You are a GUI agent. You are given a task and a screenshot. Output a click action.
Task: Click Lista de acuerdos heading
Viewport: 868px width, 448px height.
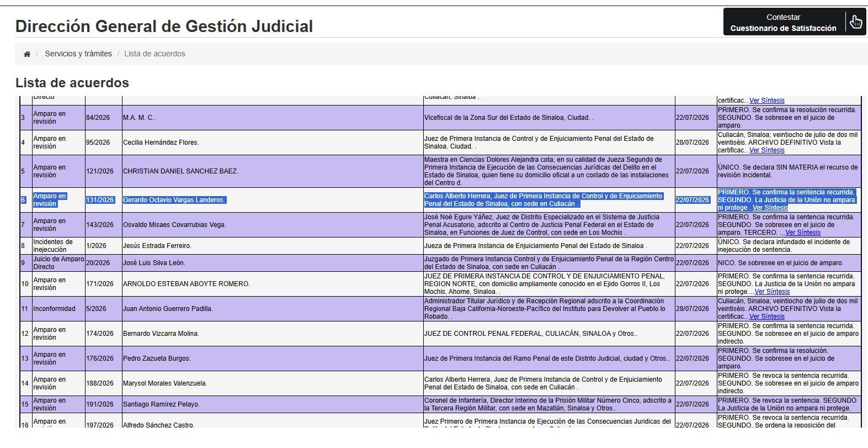click(x=72, y=83)
